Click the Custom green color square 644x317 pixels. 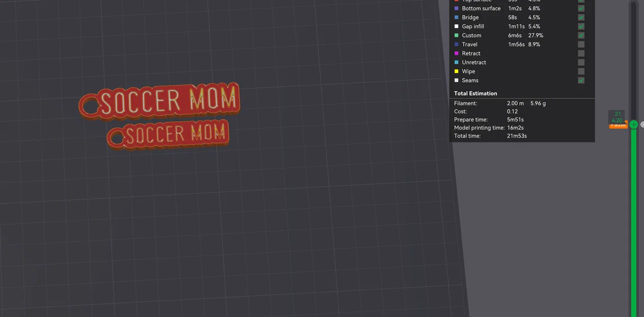pyautogui.click(x=456, y=35)
